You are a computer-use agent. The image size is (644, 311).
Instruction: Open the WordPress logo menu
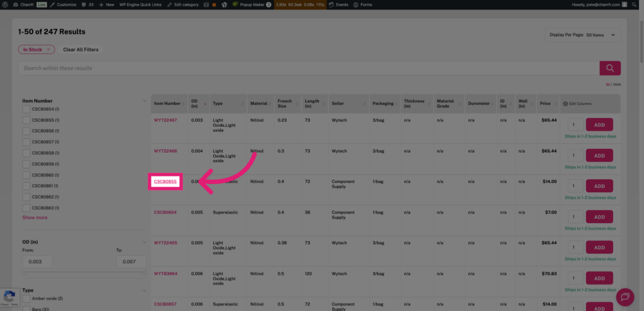point(5,4)
